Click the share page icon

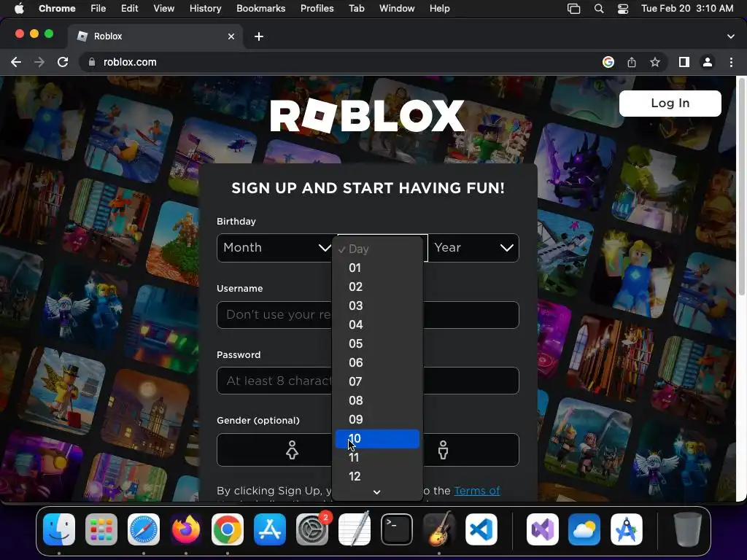point(632,63)
